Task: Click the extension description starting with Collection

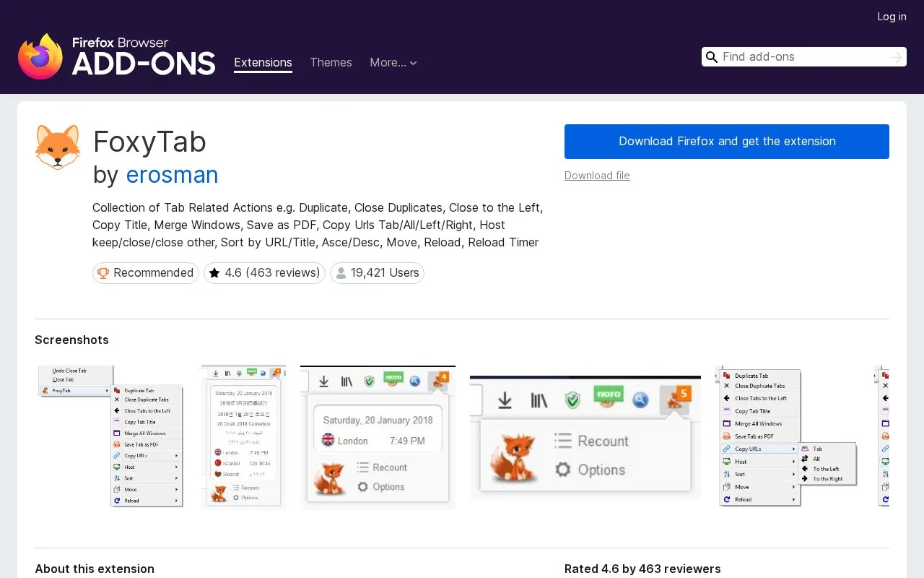Action: pyautogui.click(x=318, y=225)
